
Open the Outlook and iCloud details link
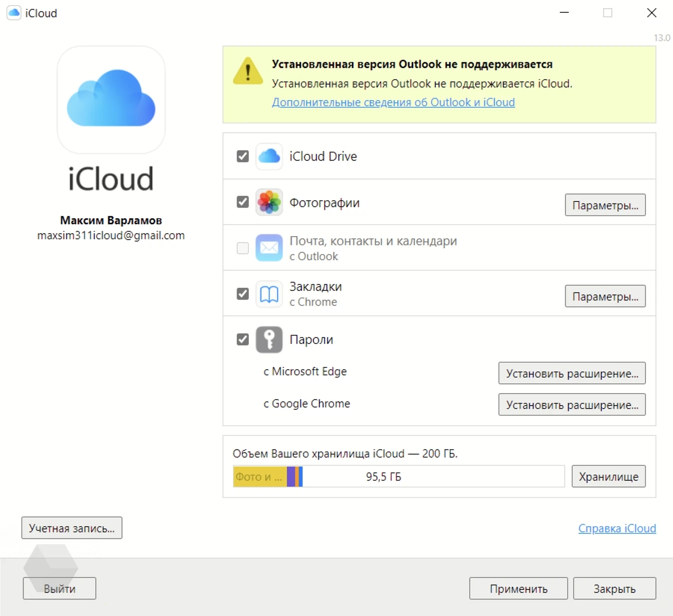[x=393, y=102]
